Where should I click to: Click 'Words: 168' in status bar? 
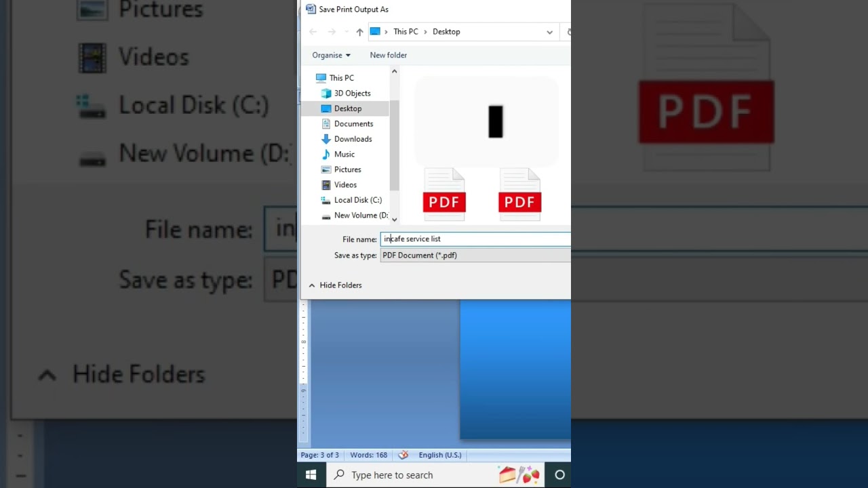pos(368,455)
